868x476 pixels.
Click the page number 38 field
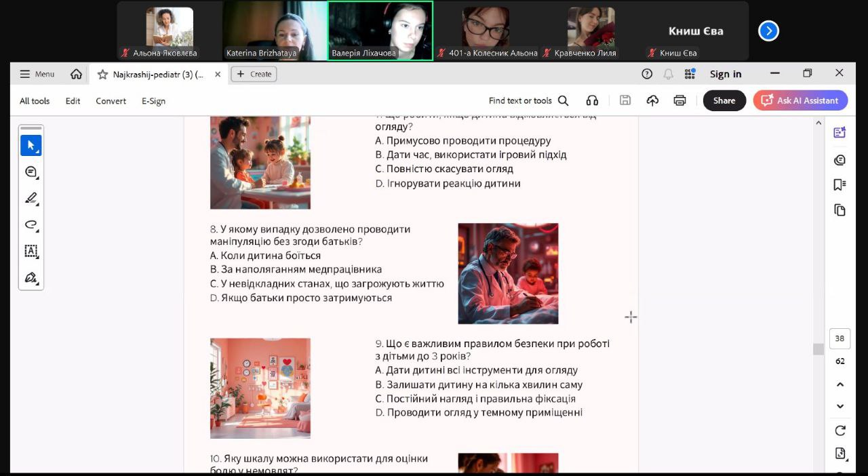(840, 338)
